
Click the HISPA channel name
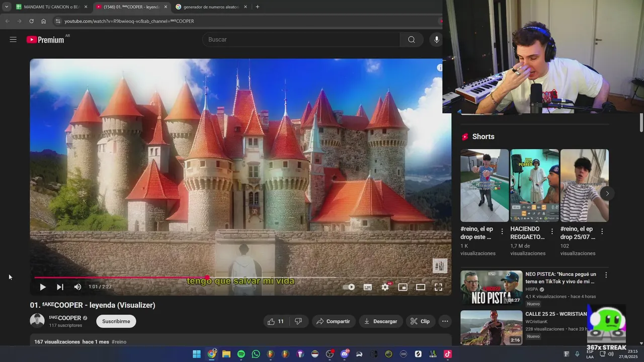[x=532, y=290]
